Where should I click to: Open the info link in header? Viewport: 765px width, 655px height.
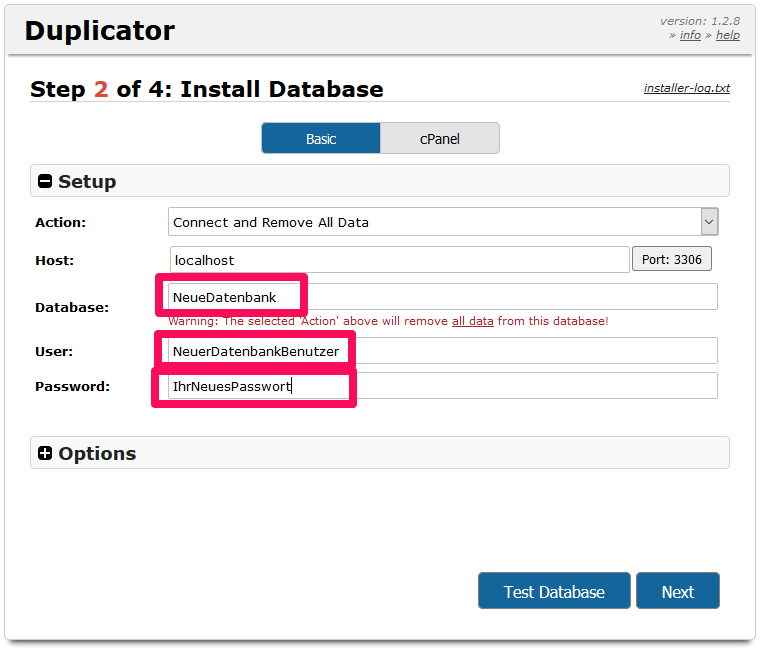(x=690, y=35)
